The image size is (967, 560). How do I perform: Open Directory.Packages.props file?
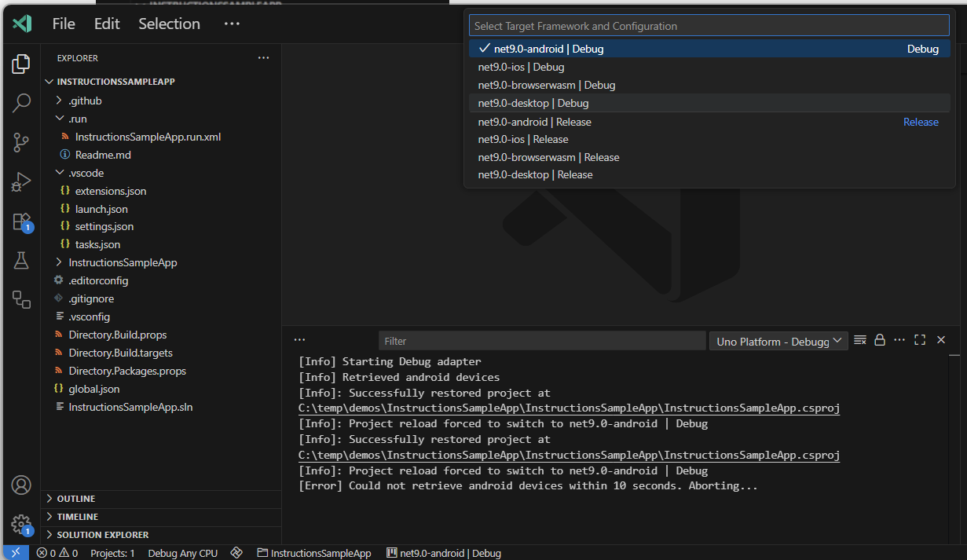tap(161, 371)
